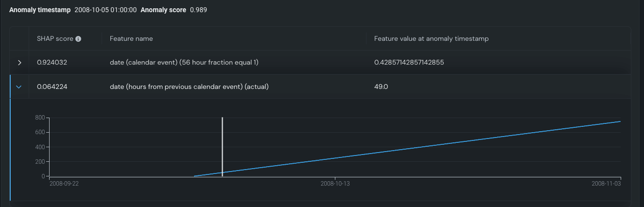
Task: Collapse the 0.064224 SHAP score row
Action: point(19,87)
